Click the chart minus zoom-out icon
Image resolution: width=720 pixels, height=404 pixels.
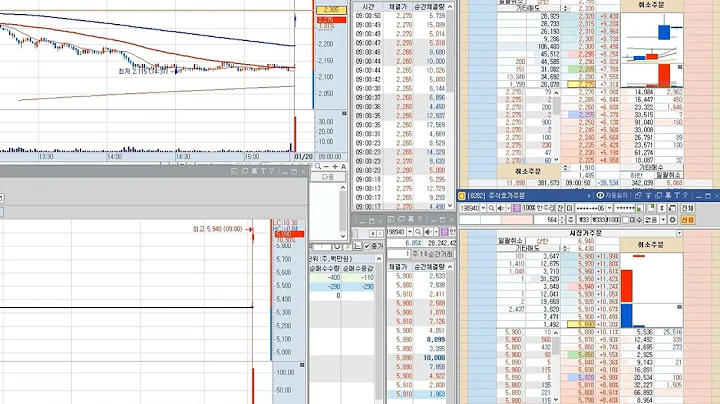(x=326, y=167)
